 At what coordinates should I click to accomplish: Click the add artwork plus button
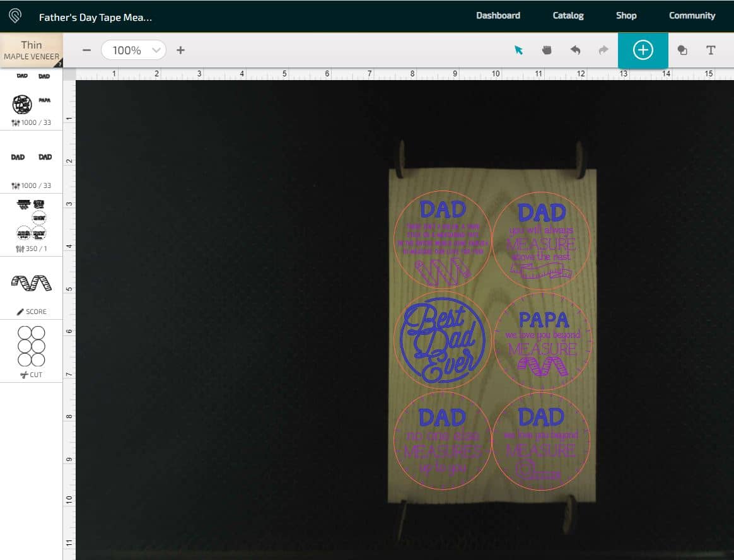click(x=643, y=50)
